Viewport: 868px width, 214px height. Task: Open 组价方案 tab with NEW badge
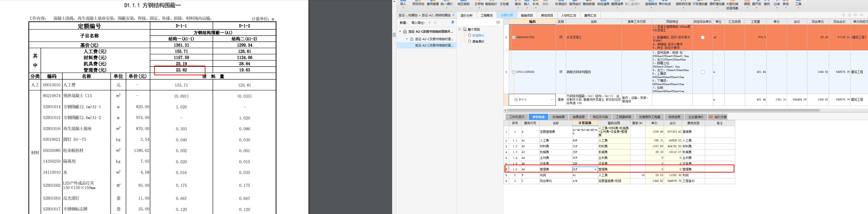717,117
